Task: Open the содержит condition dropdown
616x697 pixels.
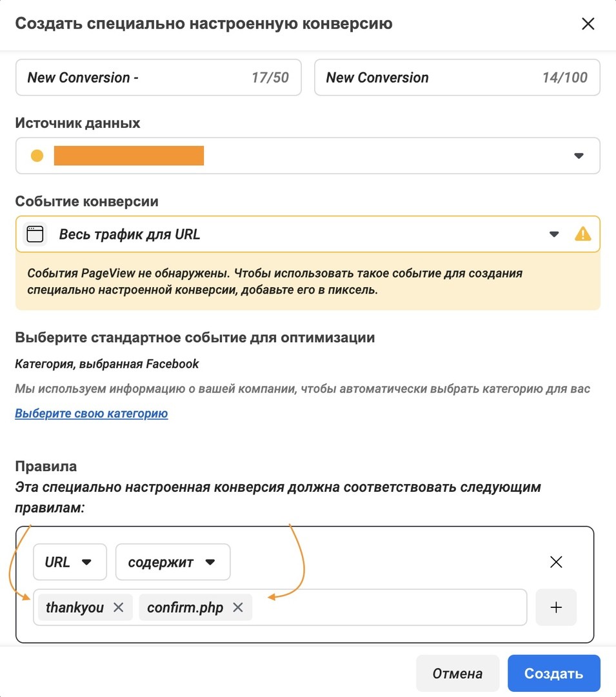Action: pos(173,562)
